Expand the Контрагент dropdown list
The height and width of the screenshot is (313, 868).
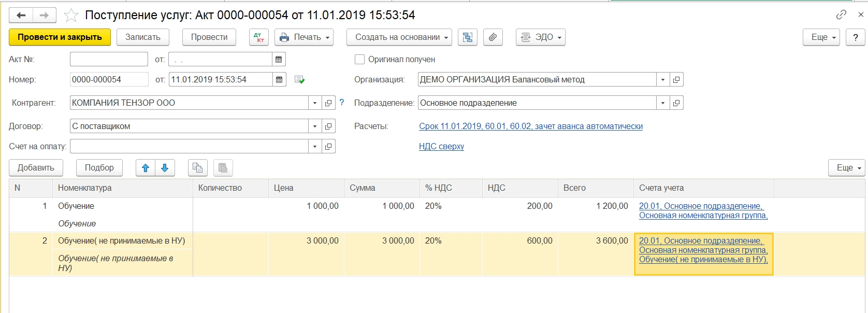pos(315,103)
